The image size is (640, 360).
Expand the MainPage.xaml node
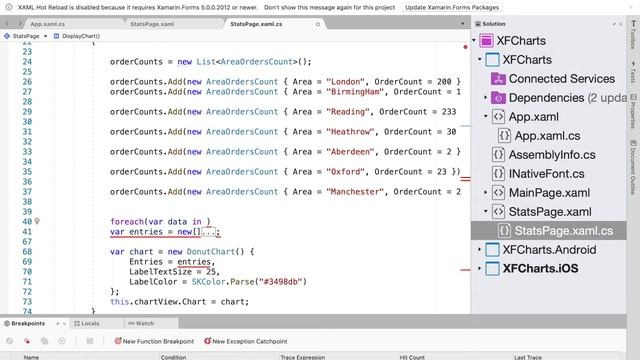point(486,192)
